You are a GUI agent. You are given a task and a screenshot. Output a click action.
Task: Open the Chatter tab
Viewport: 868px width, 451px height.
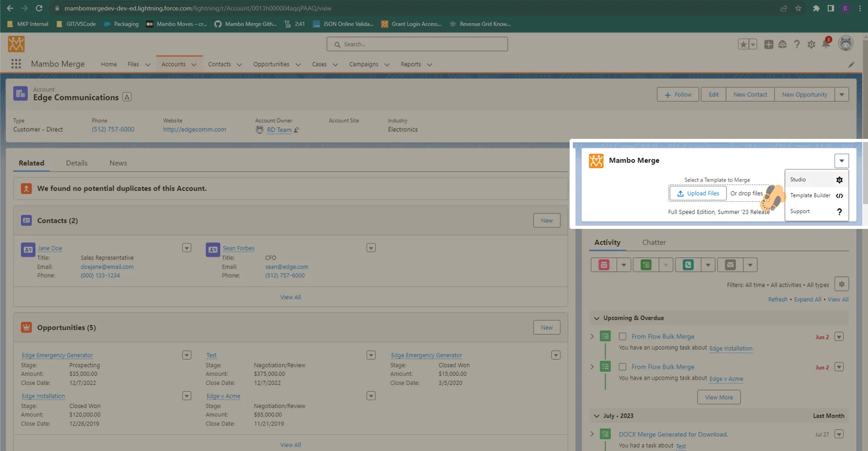click(654, 242)
